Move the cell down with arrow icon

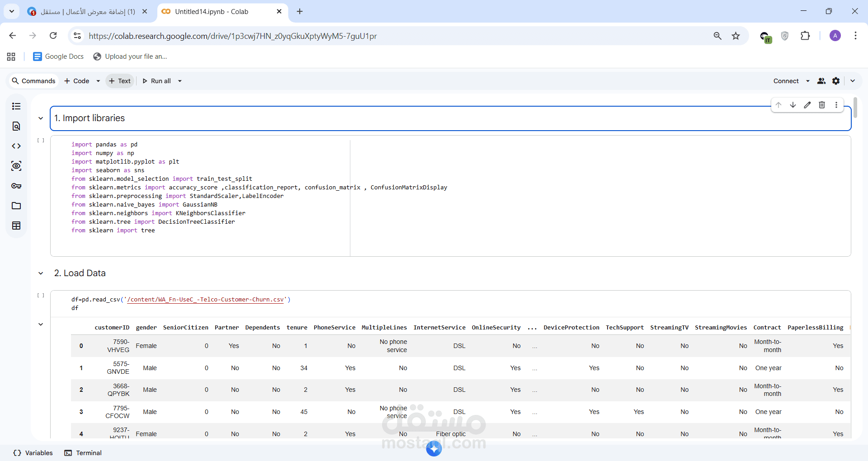793,105
